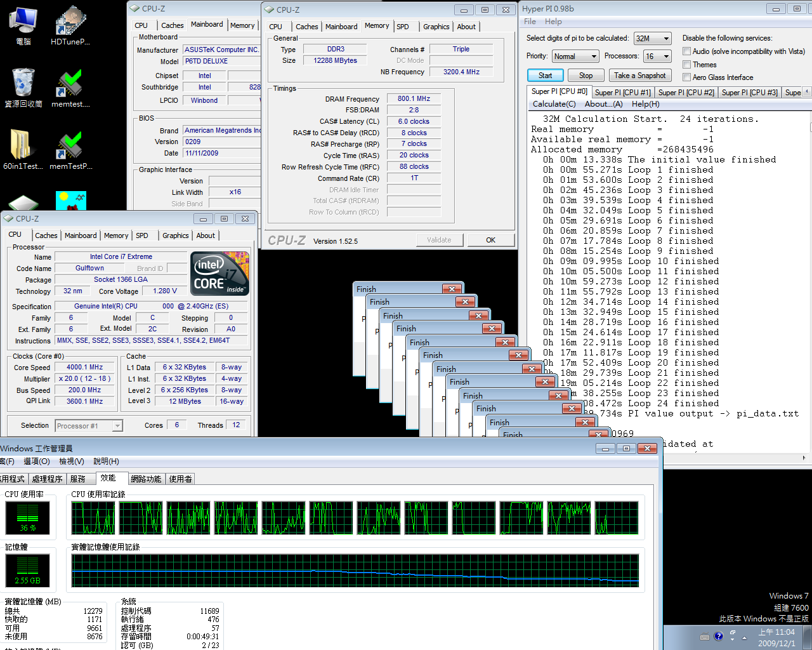This screenshot has height=650, width=812.
Task: Open the Priority Normal dropdown
Action: point(575,56)
